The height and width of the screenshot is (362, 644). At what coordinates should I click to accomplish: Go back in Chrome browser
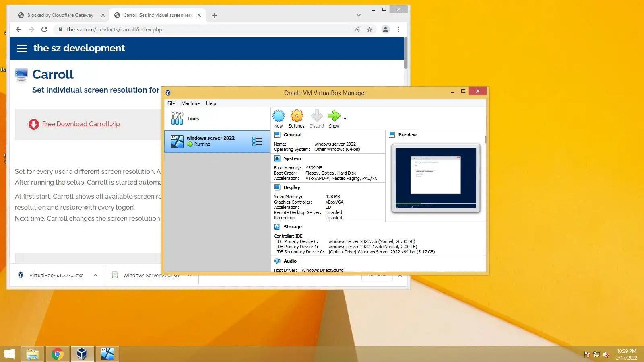[19, 29]
